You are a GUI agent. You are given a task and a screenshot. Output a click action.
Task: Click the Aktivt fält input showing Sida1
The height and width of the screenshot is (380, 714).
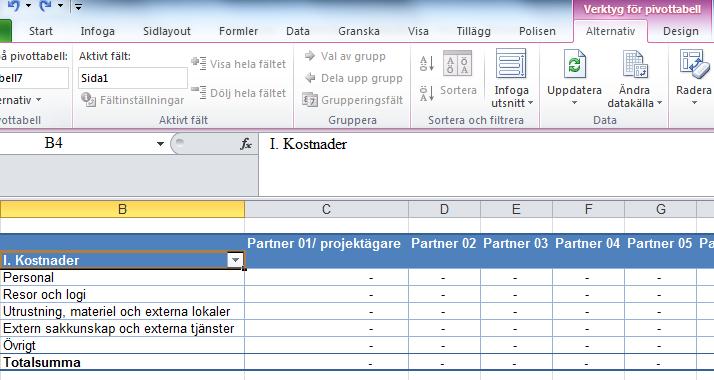click(x=133, y=78)
